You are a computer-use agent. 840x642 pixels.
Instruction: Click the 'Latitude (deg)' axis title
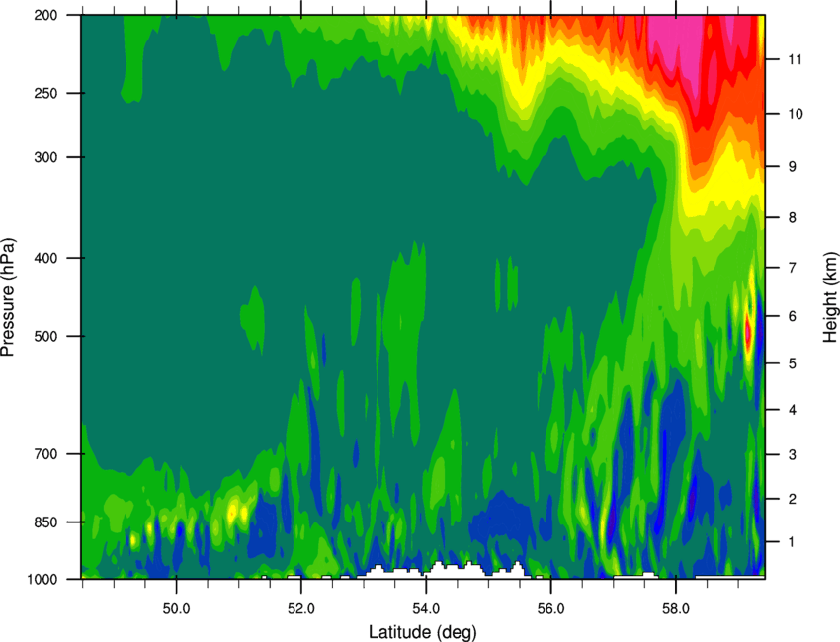click(x=423, y=632)
